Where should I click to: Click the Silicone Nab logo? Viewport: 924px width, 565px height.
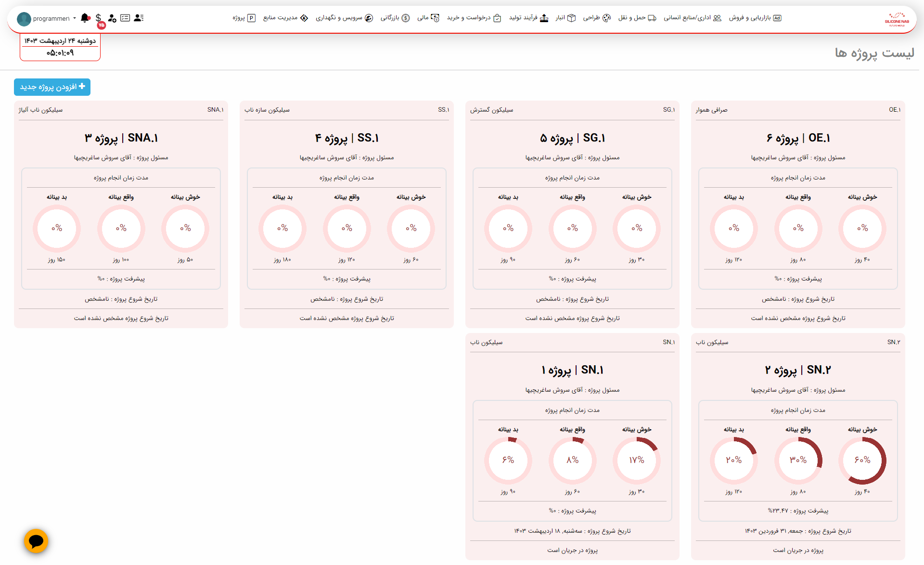click(897, 19)
